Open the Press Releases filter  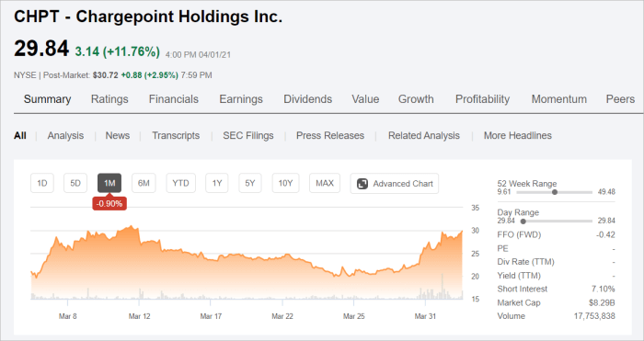pyautogui.click(x=330, y=136)
